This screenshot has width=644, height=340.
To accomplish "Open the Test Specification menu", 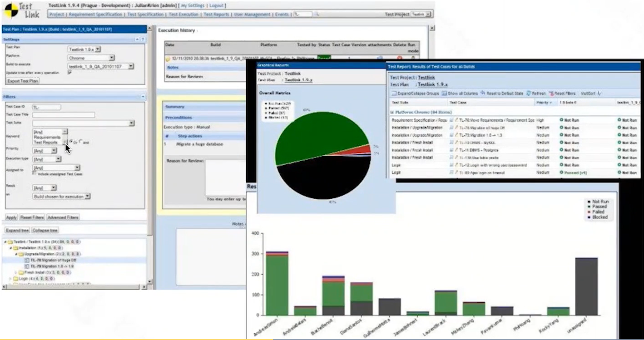I will coord(145,15).
